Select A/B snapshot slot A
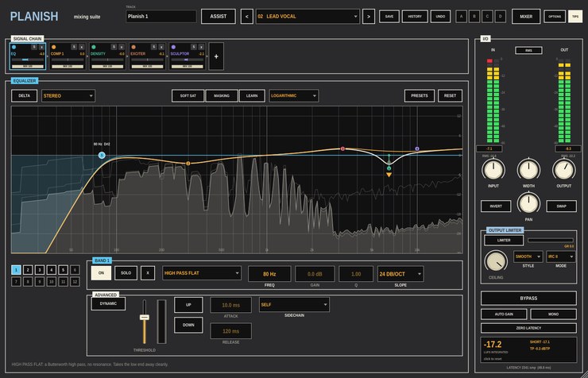 pyautogui.click(x=461, y=17)
